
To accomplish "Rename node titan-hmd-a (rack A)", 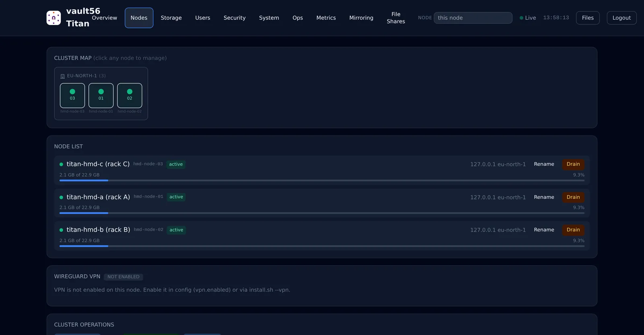I will coord(544,197).
